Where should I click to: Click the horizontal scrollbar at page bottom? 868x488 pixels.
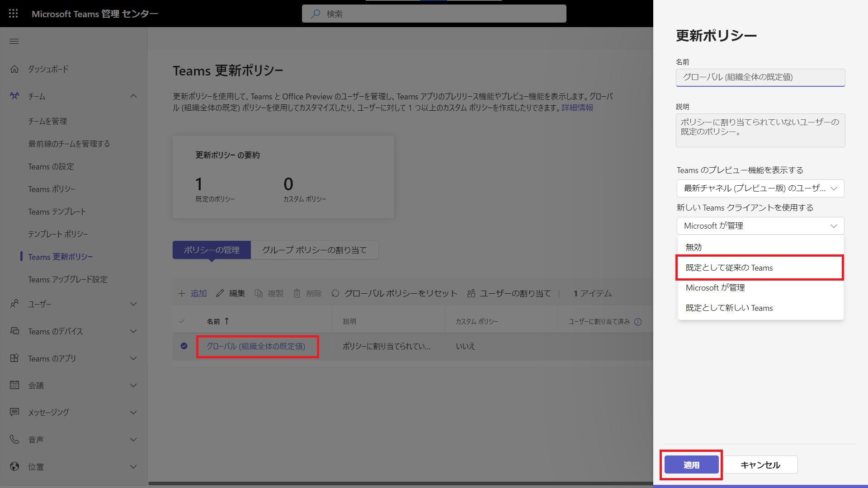tap(401, 483)
